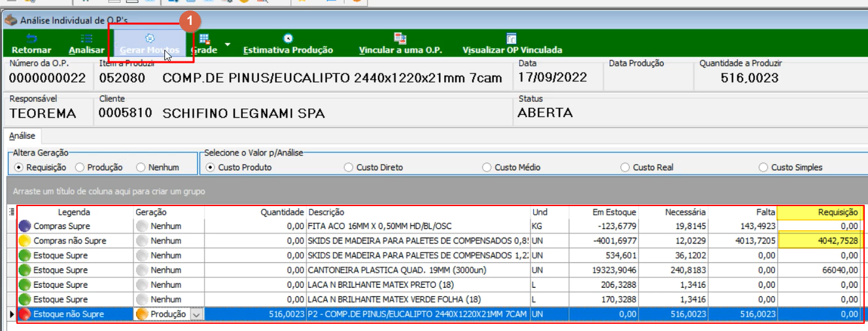
Task: Click the gray Nenhum icon on FITA ACO row
Action: coord(142,226)
